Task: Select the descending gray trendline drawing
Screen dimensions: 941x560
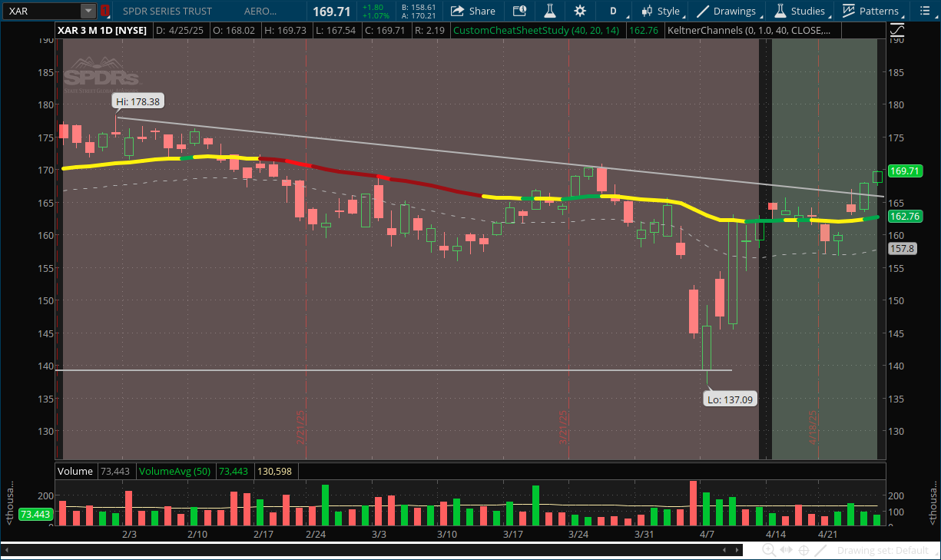Action: 499,157
